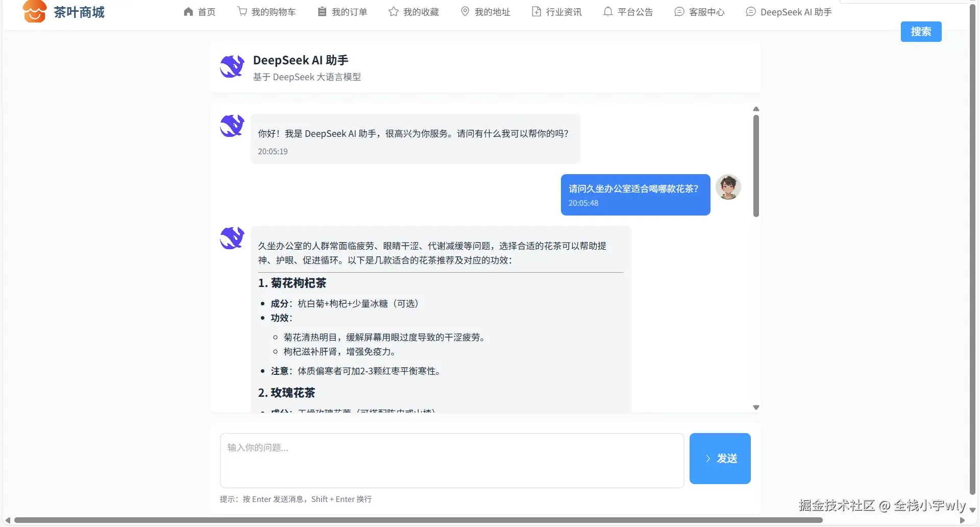This screenshot has width=980, height=527.
Task: Click the blue user message 请问久坐办公室适合喝哪款花茶？
Action: (635, 195)
